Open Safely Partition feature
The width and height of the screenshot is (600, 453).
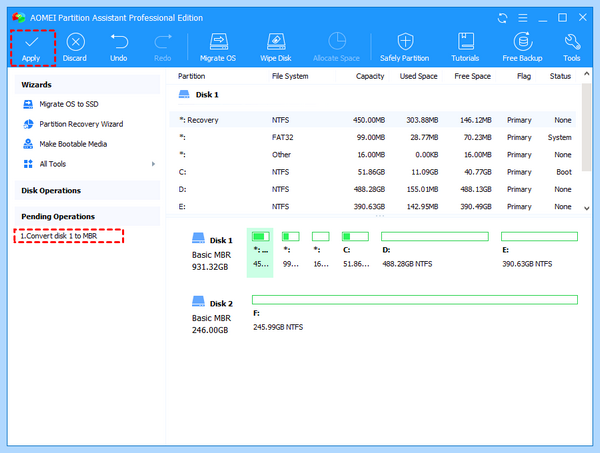tap(404, 48)
